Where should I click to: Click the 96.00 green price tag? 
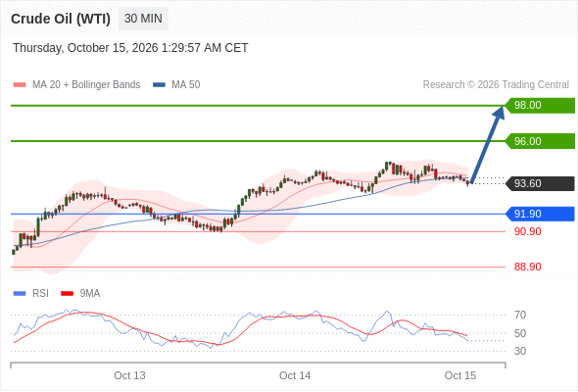[540, 141]
